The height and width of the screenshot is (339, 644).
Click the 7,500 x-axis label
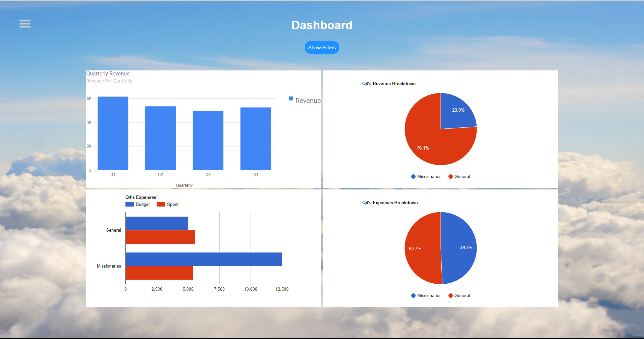pyautogui.click(x=219, y=289)
